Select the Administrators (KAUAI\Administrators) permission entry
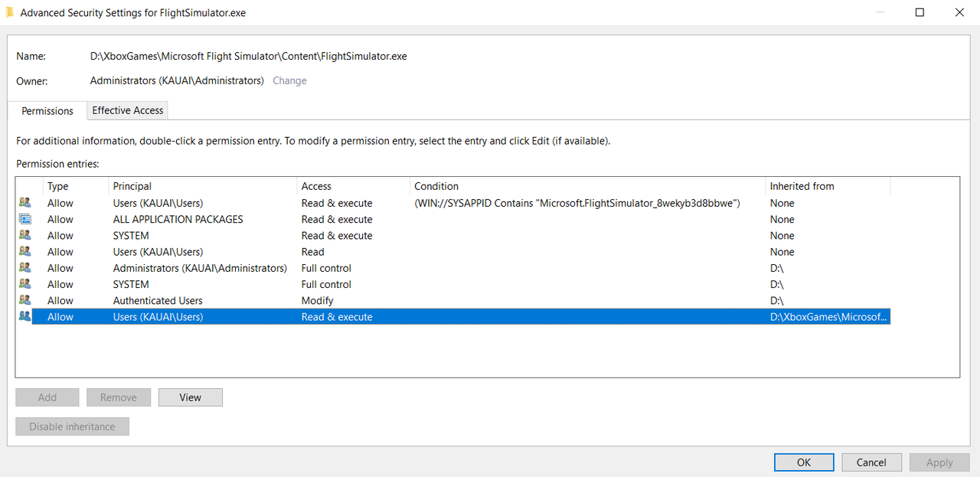Viewport: 980px width, 477px height. (x=200, y=268)
